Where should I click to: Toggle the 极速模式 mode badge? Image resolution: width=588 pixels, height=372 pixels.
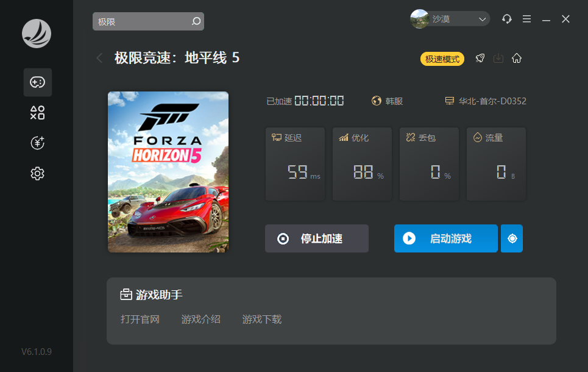[x=442, y=59]
